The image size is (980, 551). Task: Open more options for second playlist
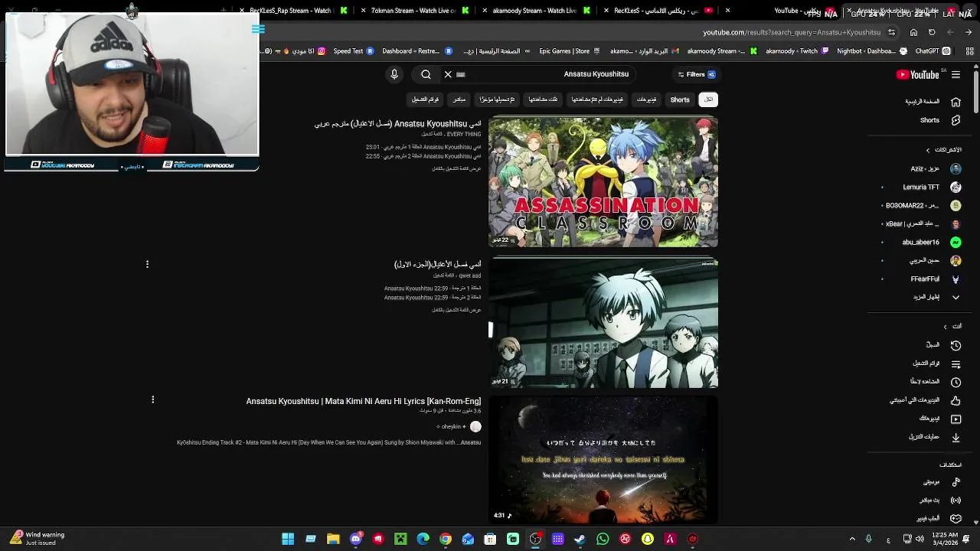(x=147, y=264)
